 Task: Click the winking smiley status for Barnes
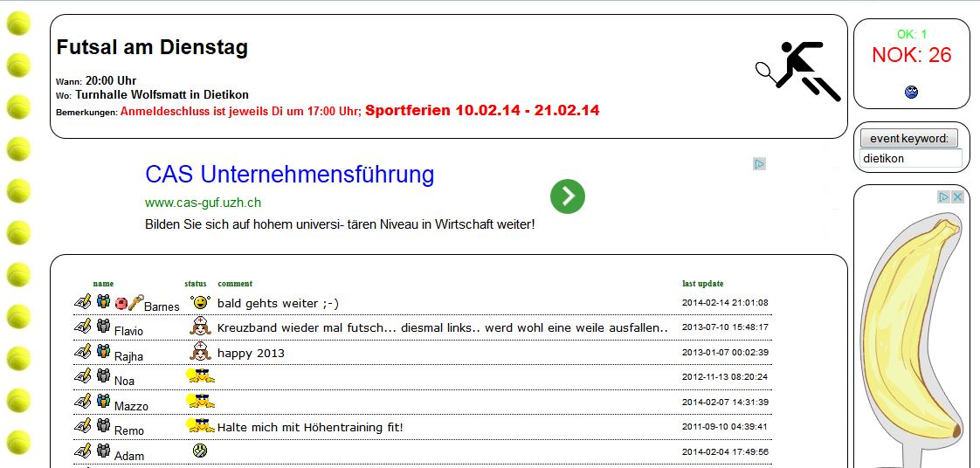(x=200, y=302)
